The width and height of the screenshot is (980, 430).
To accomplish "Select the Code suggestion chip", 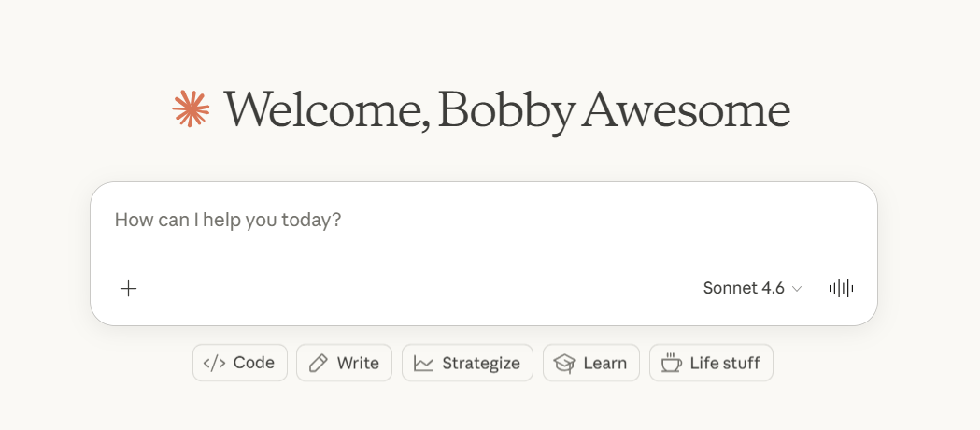I will (x=240, y=363).
